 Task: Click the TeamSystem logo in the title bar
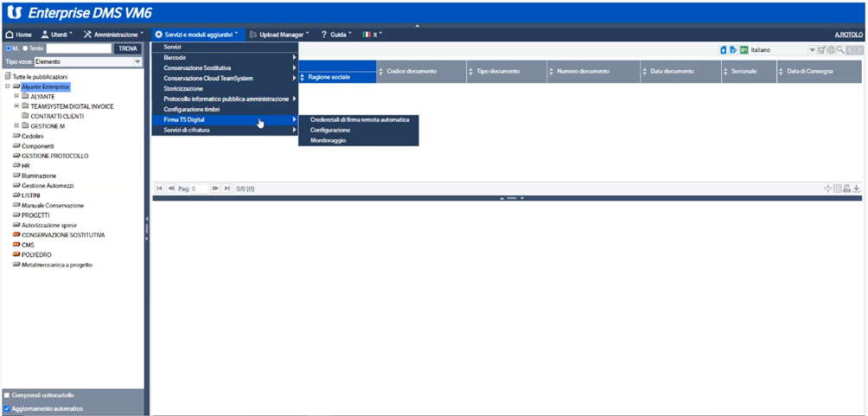16,12
